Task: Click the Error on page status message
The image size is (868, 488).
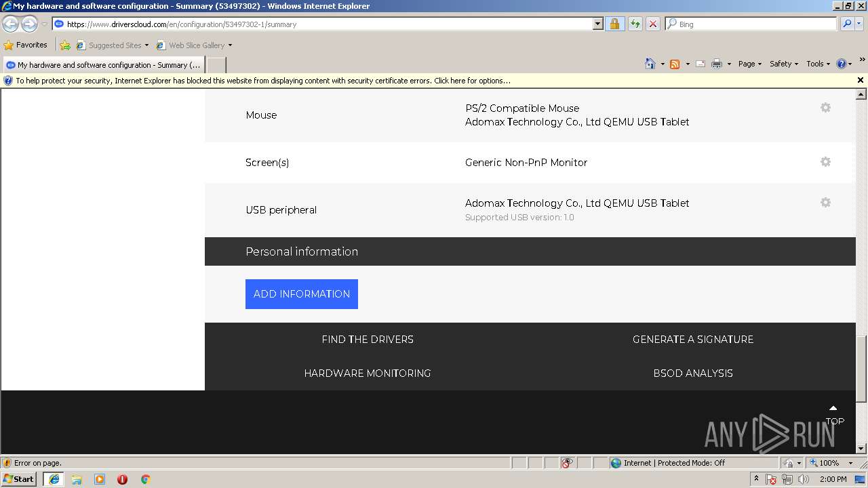Action: (37, 463)
